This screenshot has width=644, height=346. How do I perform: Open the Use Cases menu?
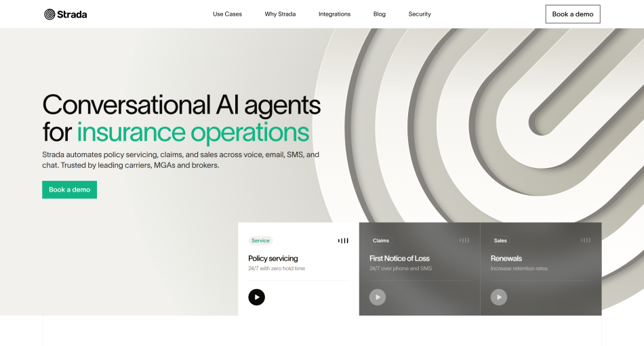(x=227, y=14)
